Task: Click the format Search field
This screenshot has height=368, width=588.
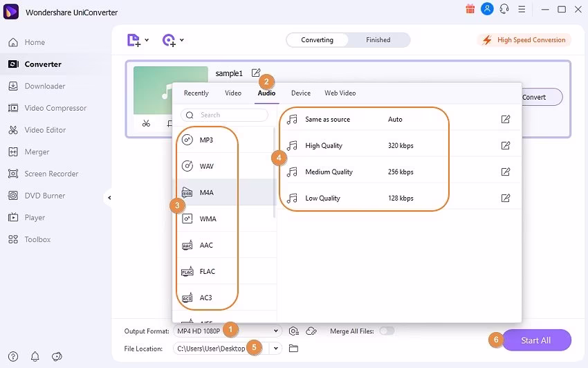Action: click(x=224, y=115)
